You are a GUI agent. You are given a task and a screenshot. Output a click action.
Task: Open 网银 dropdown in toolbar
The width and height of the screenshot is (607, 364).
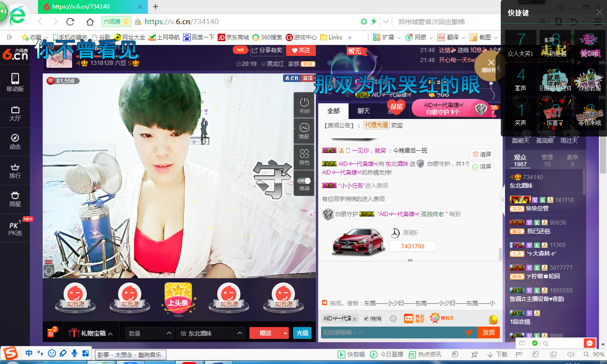(x=418, y=37)
